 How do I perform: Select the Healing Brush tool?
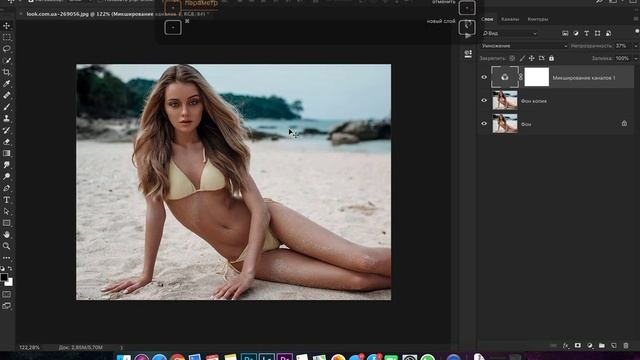tap(7, 95)
